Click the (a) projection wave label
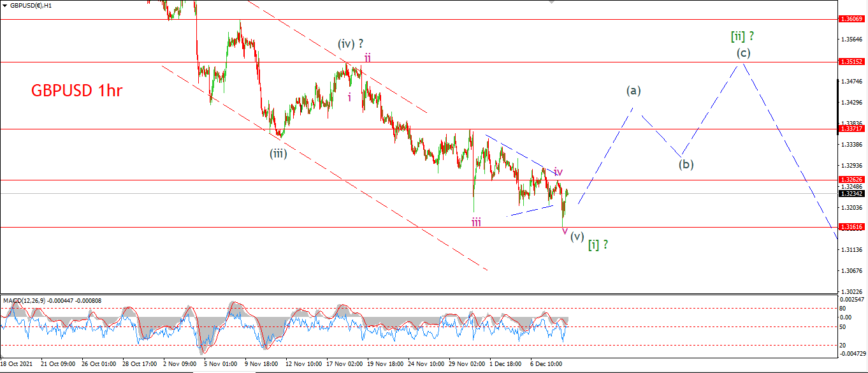Viewport: 868px width, 373px height. [x=632, y=91]
